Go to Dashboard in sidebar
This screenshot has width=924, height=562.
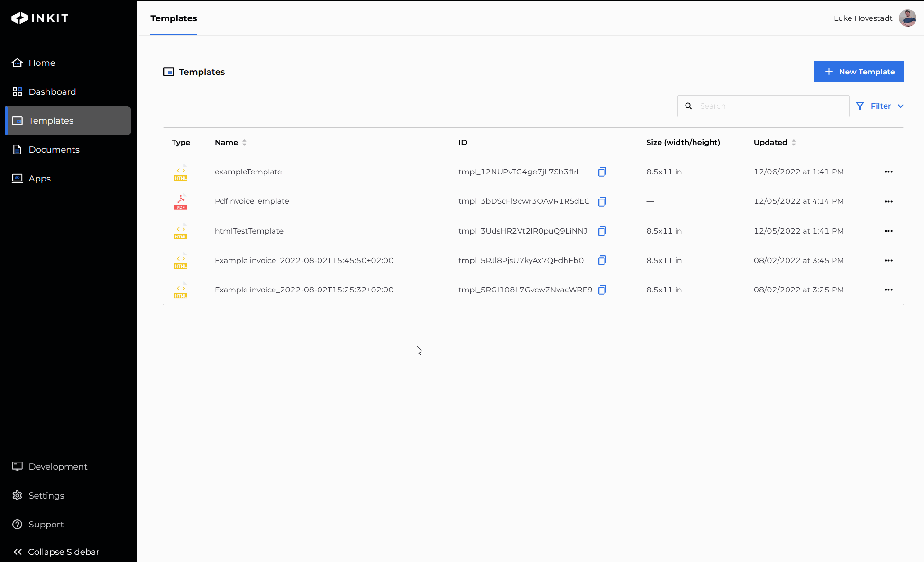click(52, 92)
